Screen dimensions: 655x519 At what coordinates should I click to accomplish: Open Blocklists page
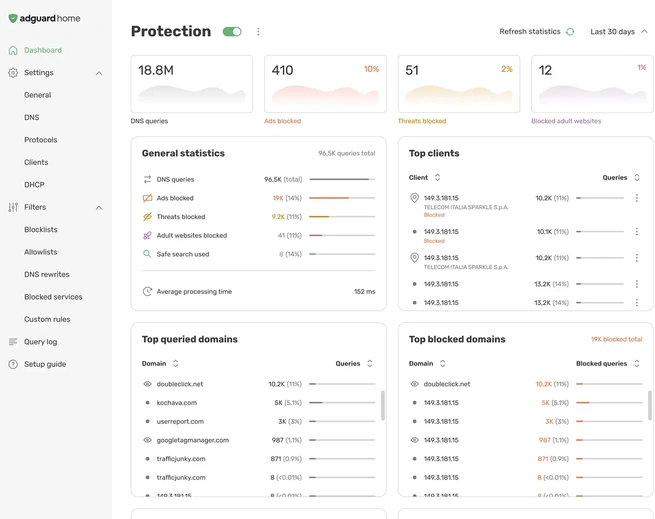coord(41,230)
